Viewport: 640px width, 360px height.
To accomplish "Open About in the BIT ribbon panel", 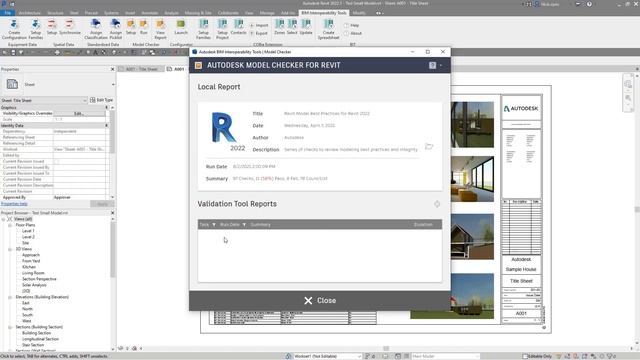I will [x=353, y=33].
